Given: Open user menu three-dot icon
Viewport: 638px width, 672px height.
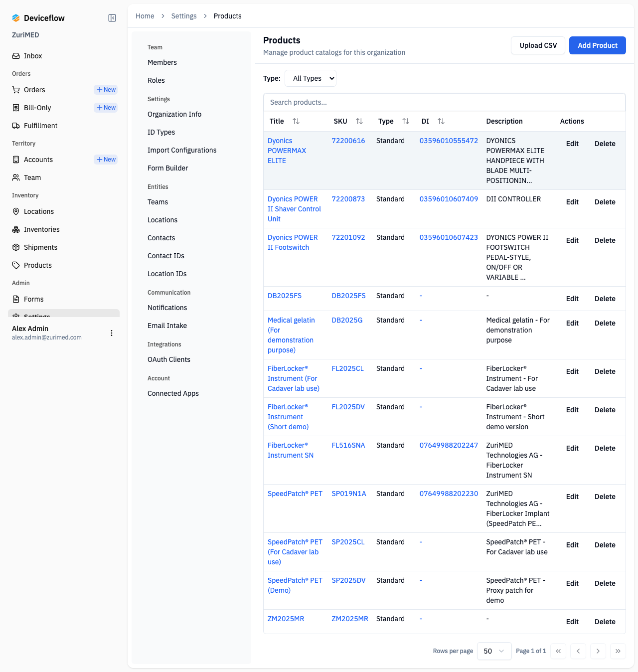Looking at the screenshot, I should 112,333.
